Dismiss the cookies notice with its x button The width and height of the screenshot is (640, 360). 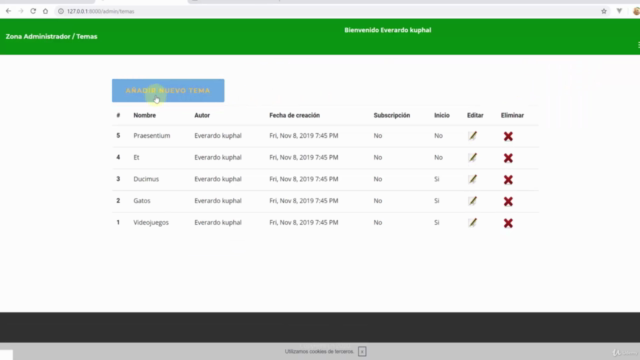362,351
